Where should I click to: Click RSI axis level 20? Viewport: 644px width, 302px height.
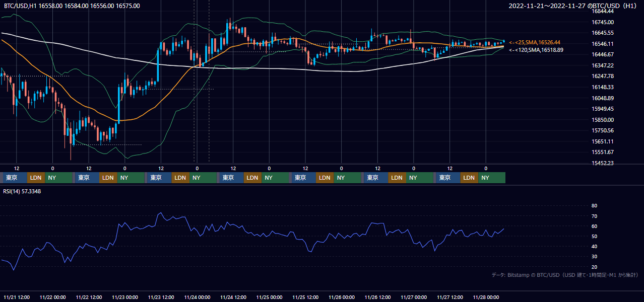[x=595, y=267]
